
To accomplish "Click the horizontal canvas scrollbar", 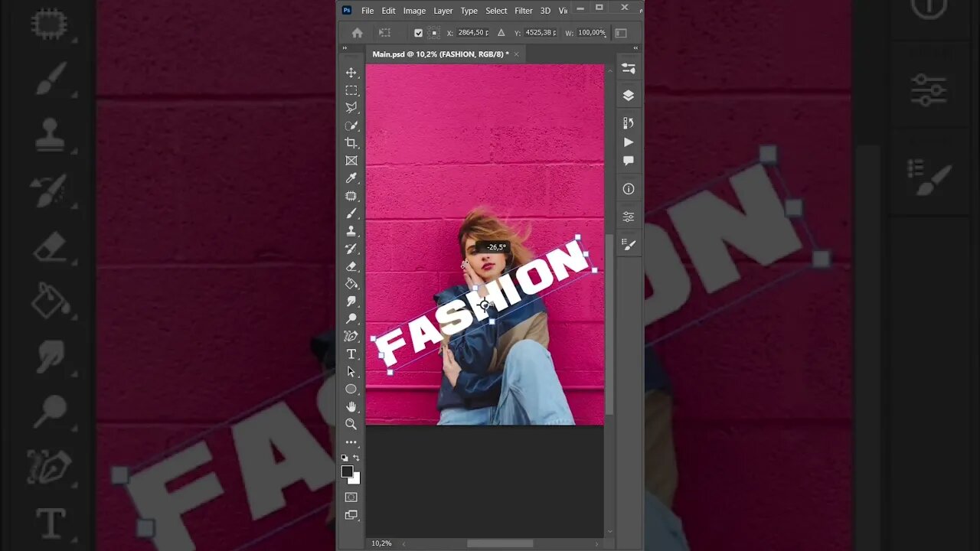I will coord(500,543).
